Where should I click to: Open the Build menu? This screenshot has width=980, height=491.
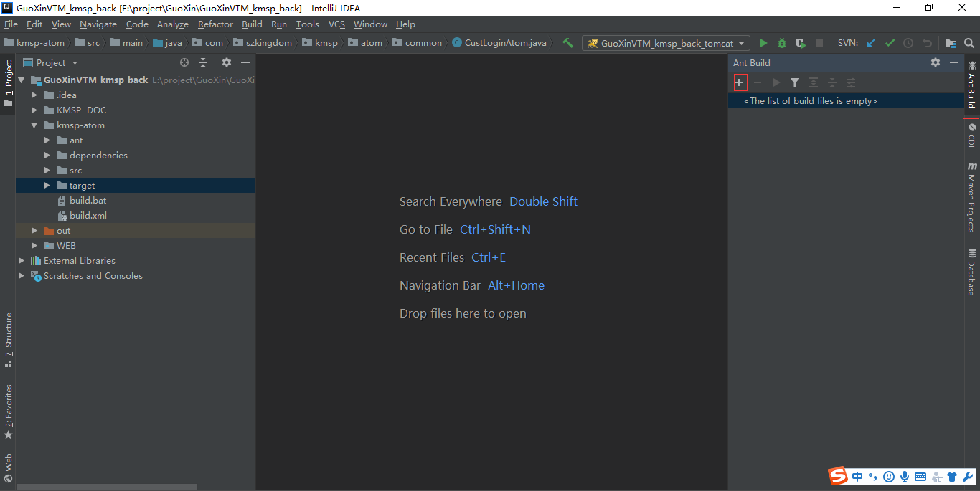pyautogui.click(x=252, y=24)
